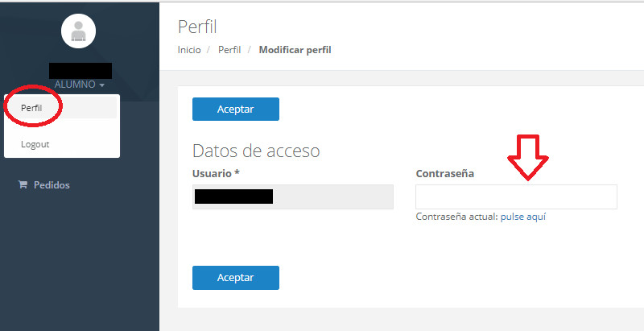The width and height of the screenshot is (644, 331).
Task: Click the Usuario field label
Action: coord(217,174)
